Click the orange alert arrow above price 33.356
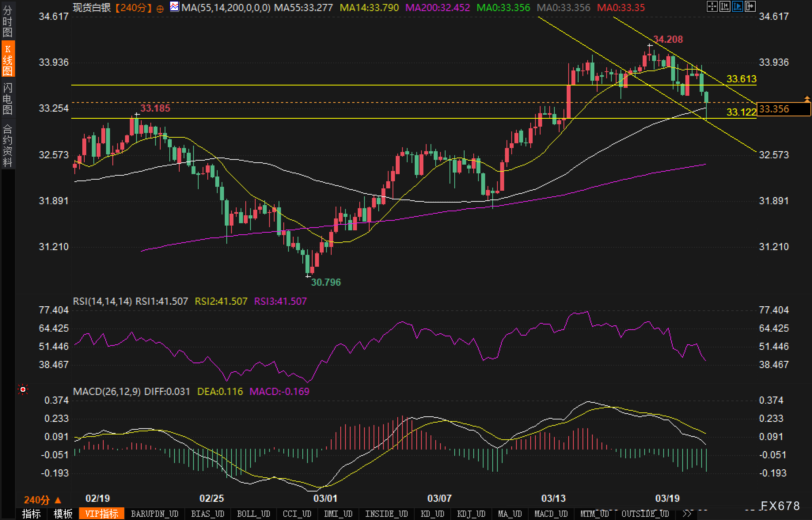This screenshot has height=520, width=812. (x=807, y=99)
